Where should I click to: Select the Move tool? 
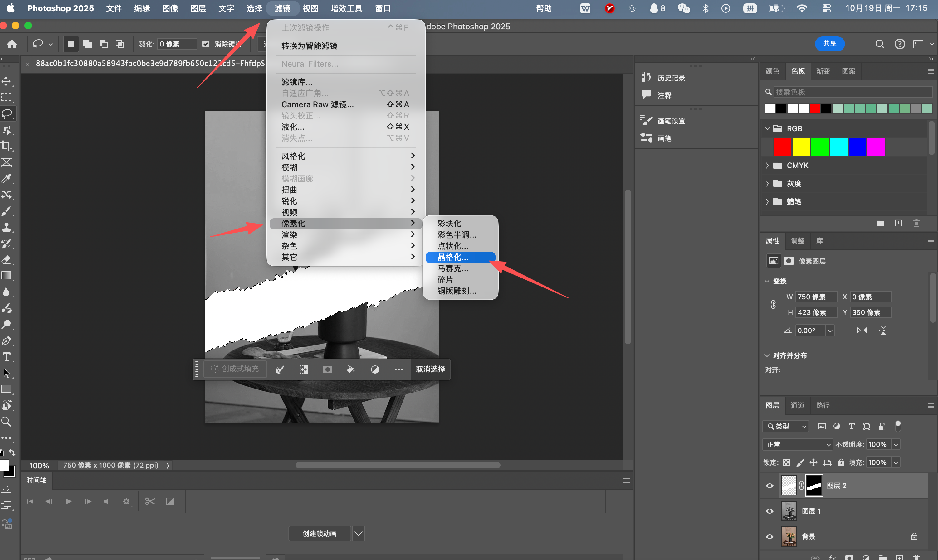[x=7, y=81]
